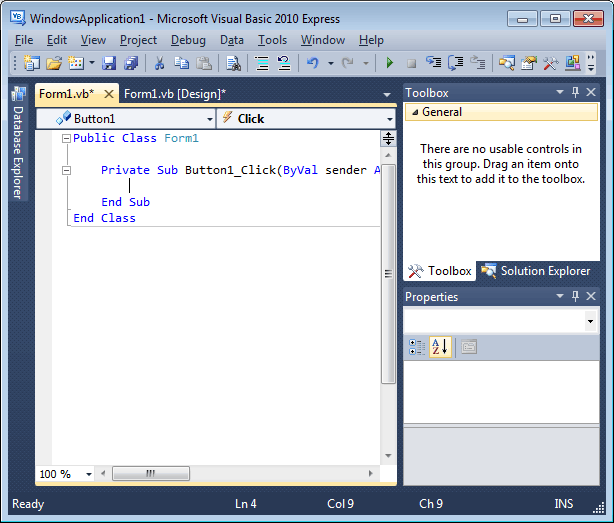The width and height of the screenshot is (614, 523).
Task: Open the active documents list dropdown
Action: coord(387,94)
